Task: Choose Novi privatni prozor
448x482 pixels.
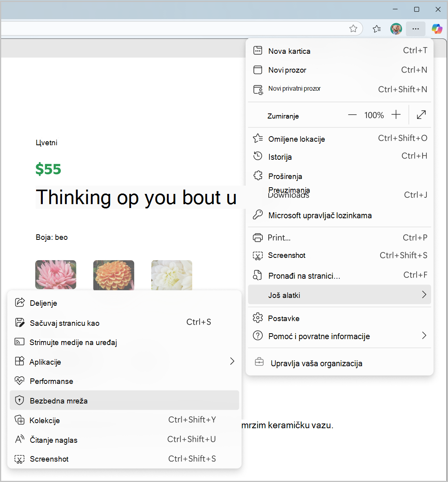Action: 340,89
